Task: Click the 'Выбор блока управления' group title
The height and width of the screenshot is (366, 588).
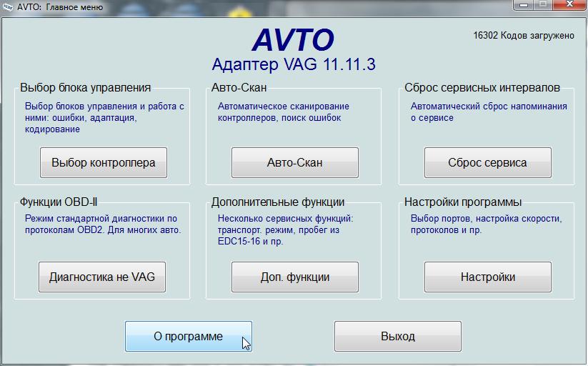Action: tap(86, 87)
